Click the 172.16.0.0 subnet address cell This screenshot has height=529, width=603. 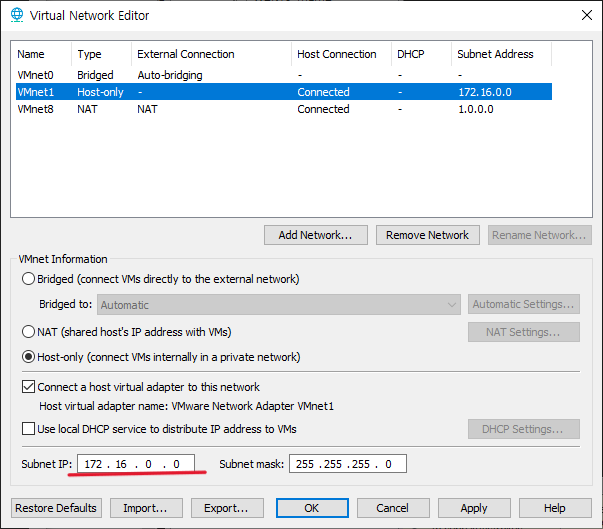(x=485, y=92)
